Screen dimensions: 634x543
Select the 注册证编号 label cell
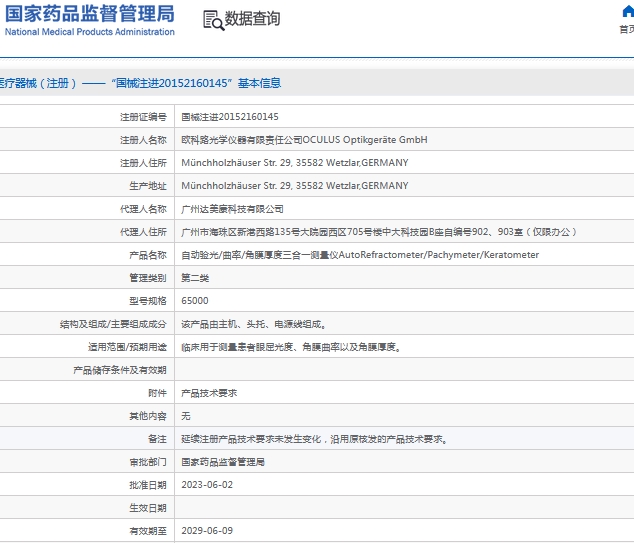click(143, 117)
